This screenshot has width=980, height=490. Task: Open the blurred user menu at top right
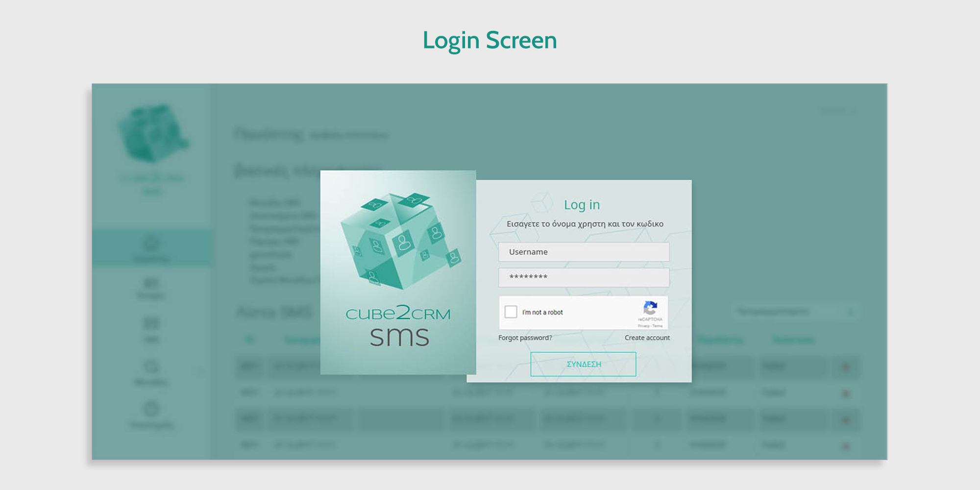click(x=838, y=111)
